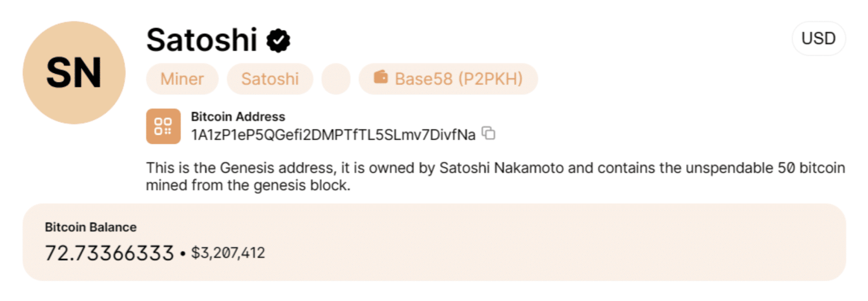The image size is (868, 301).
Task: Click the Bitcoin Balance label
Action: coord(90,227)
